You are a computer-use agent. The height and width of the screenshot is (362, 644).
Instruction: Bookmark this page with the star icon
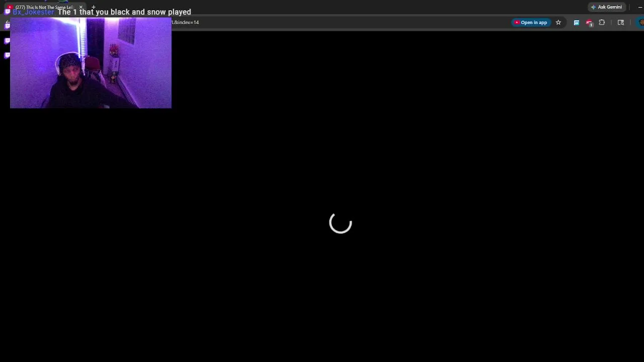558,23
